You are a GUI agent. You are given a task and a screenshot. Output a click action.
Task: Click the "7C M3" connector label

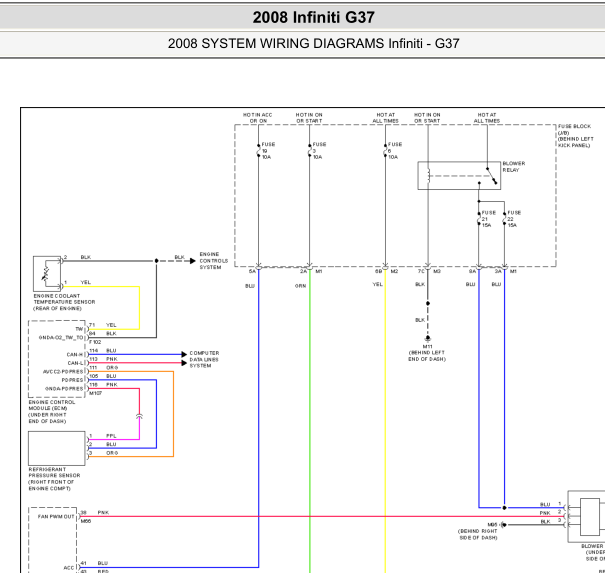tap(429, 271)
